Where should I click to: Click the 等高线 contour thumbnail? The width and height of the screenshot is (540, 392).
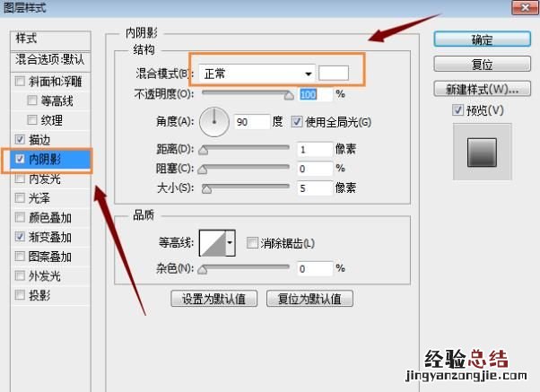click(x=213, y=243)
